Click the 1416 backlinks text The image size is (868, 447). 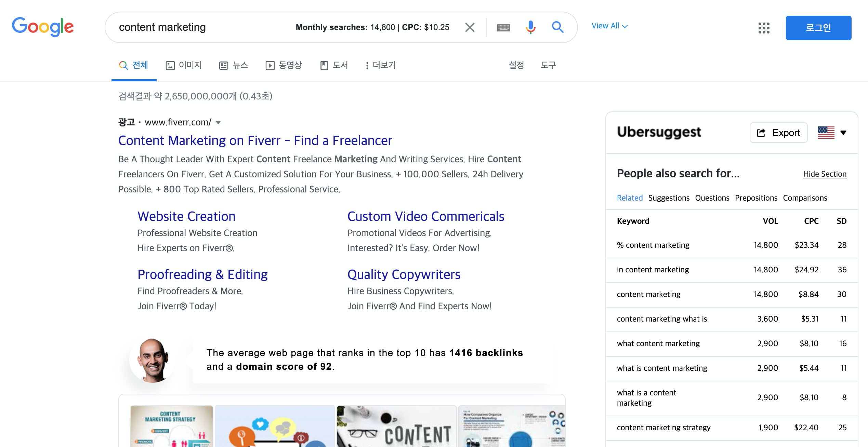tap(486, 353)
